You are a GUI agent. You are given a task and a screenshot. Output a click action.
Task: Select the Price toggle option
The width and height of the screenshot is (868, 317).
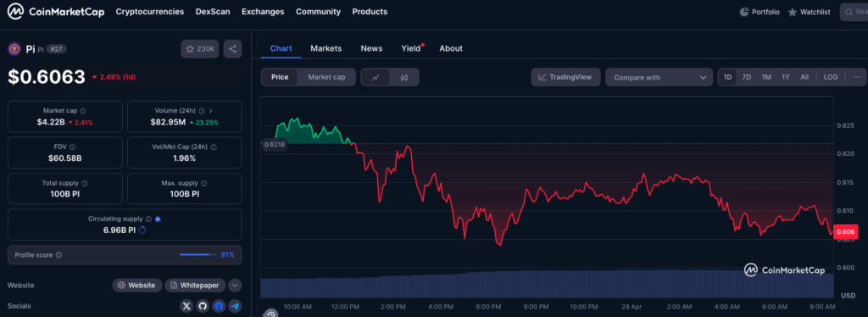pos(280,77)
